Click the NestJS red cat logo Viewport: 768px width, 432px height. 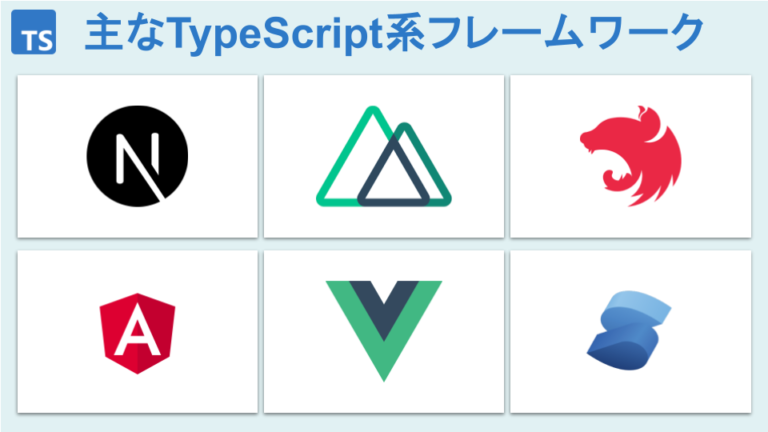(631, 156)
